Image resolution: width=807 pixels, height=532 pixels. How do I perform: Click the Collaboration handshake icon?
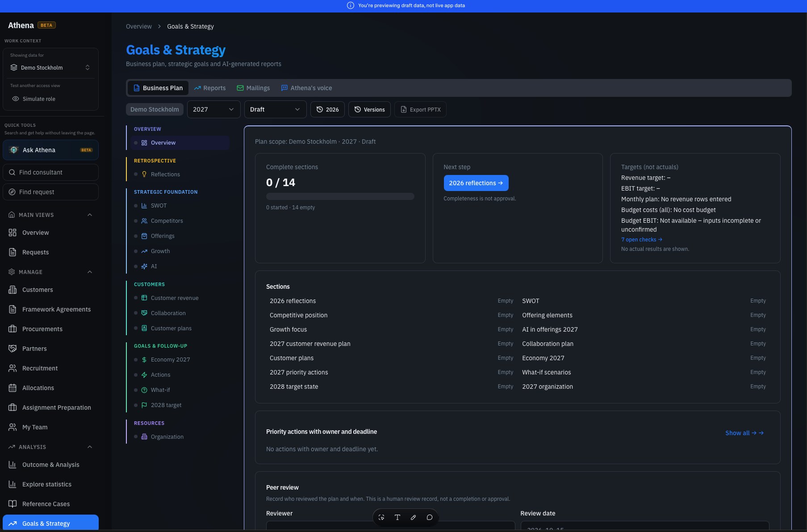coord(144,313)
